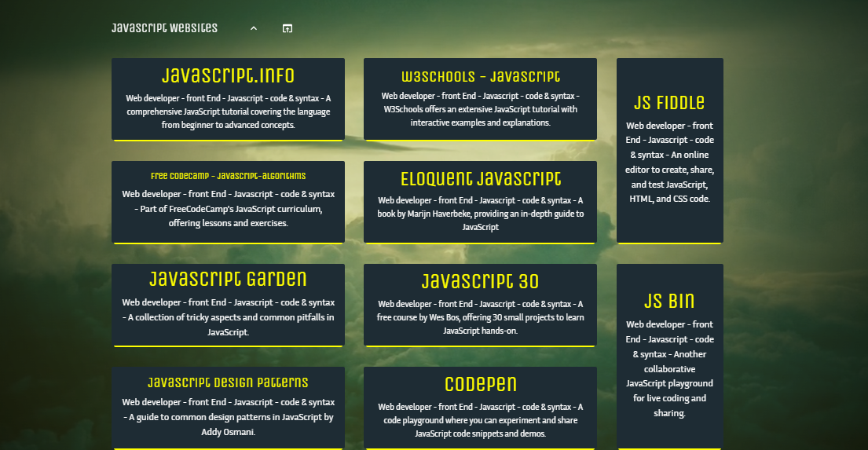Click the FreeCodeCamp curriculum description text
This screenshot has width=868, height=450.
click(x=228, y=209)
